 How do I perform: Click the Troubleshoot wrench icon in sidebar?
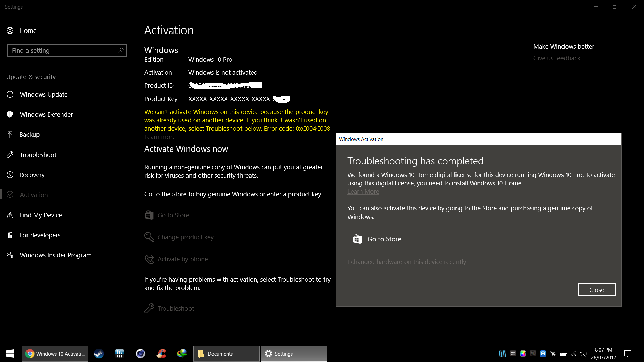pyautogui.click(x=10, y=155)
